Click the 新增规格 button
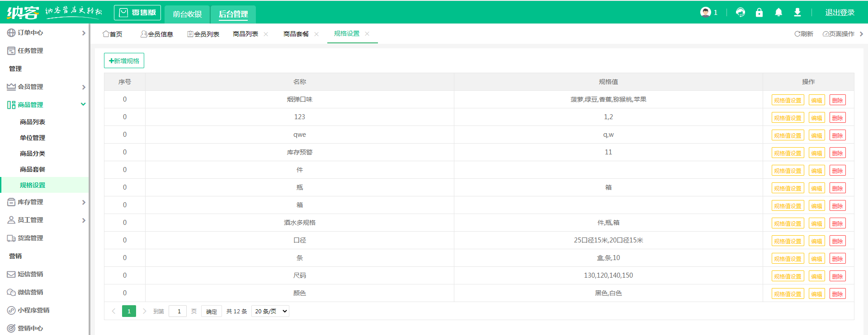Image resolution: width=868 pixels, height=335 pixels. pos(124,60)
